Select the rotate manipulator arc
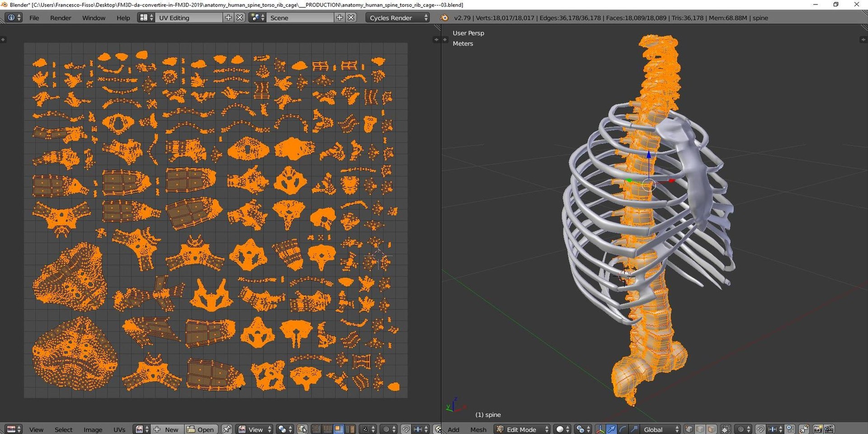Image resolution: width=868 pixels, height=434 pixels. [x=623, y=429]
